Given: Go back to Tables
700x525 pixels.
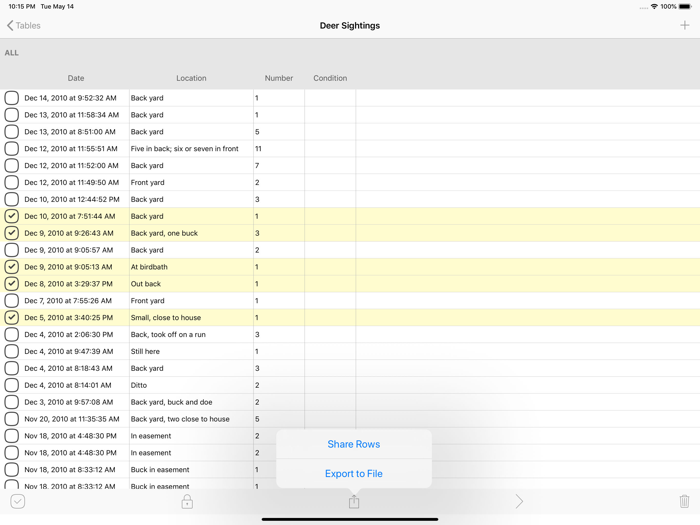Looking at the screenshot, I should [24, 25].
